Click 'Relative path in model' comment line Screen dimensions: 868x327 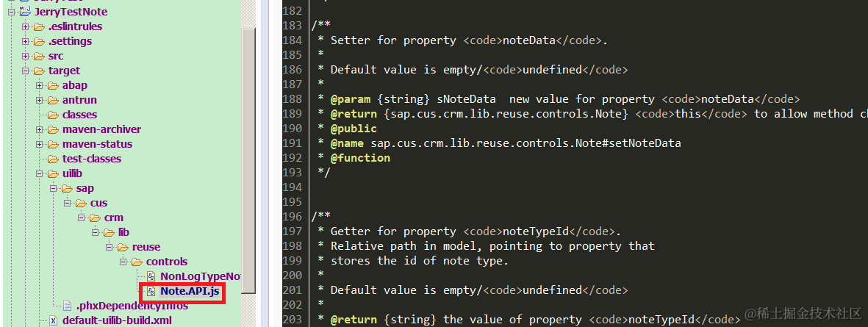(492, 245)
